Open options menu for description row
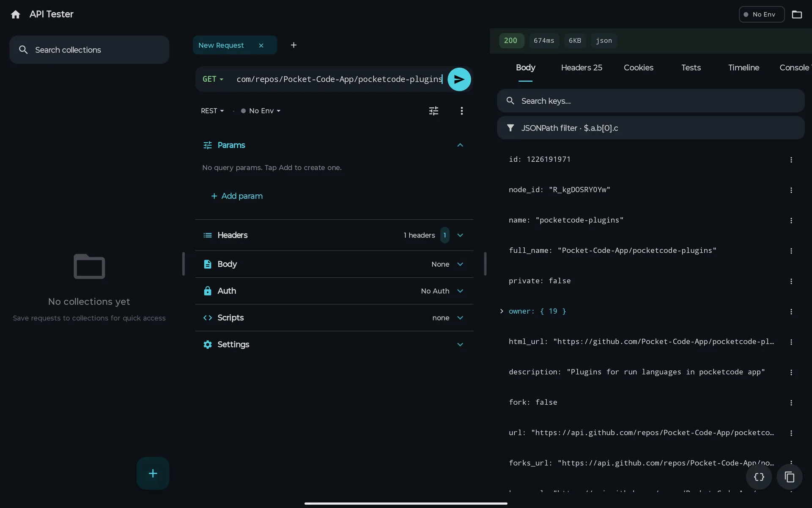 (791, 373)
